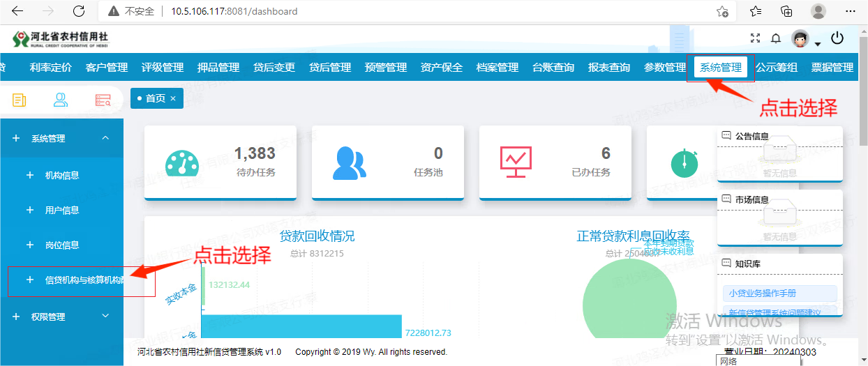Select 信贷机构与核算机构 sidebar item
Screen dimensions: 868x366
click(x=61, y=280)
